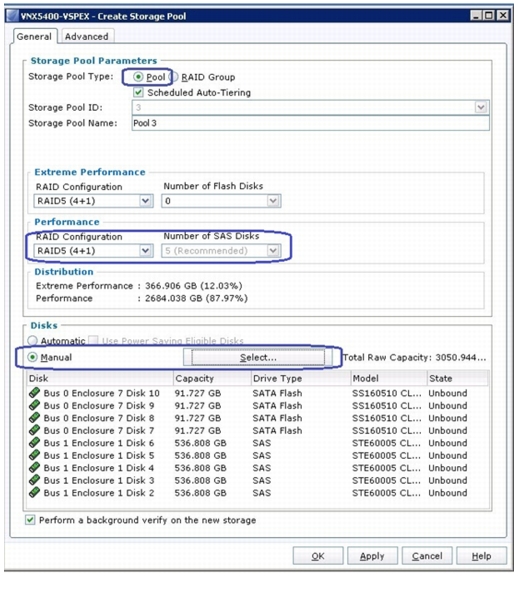Select row 'Bus 1 Enclosure 1 Disk 4'

click(258, 467)
